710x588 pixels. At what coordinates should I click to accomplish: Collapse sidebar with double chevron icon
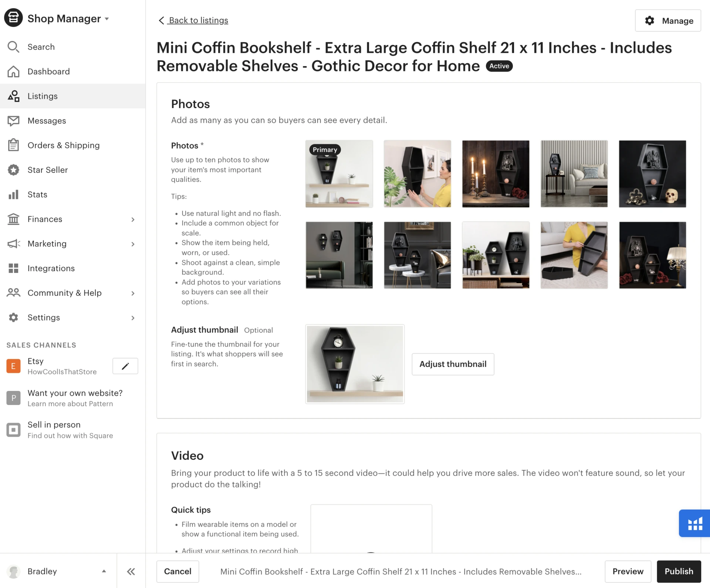point(131,571)
